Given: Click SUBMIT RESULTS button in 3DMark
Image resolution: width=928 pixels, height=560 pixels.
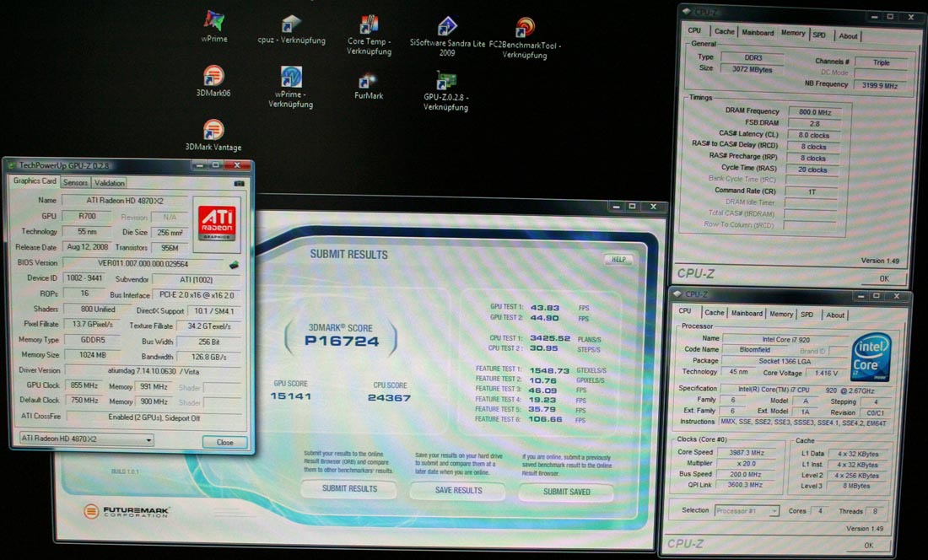Looking at the screenshot, I should point(349,489).
